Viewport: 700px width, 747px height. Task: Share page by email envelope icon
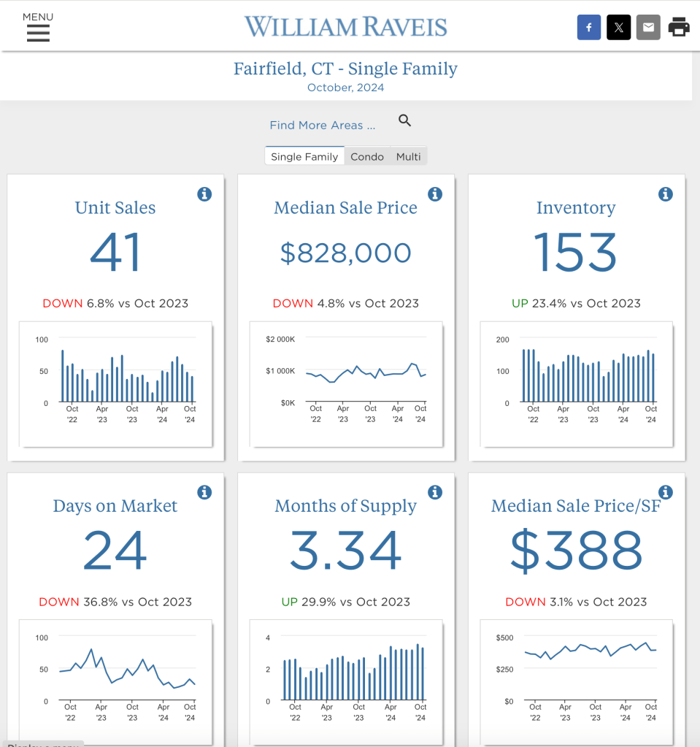[x=648, y=28]
